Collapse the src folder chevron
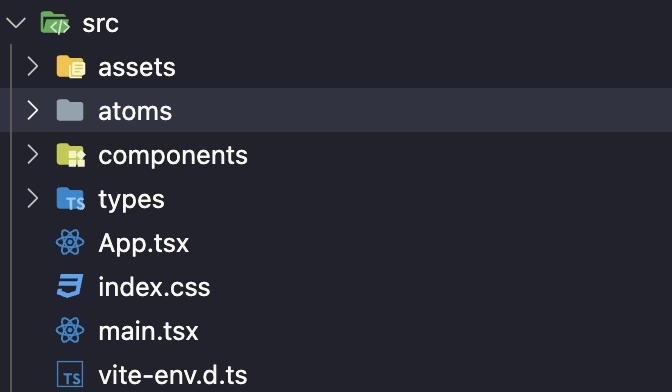 click(16, 23)
